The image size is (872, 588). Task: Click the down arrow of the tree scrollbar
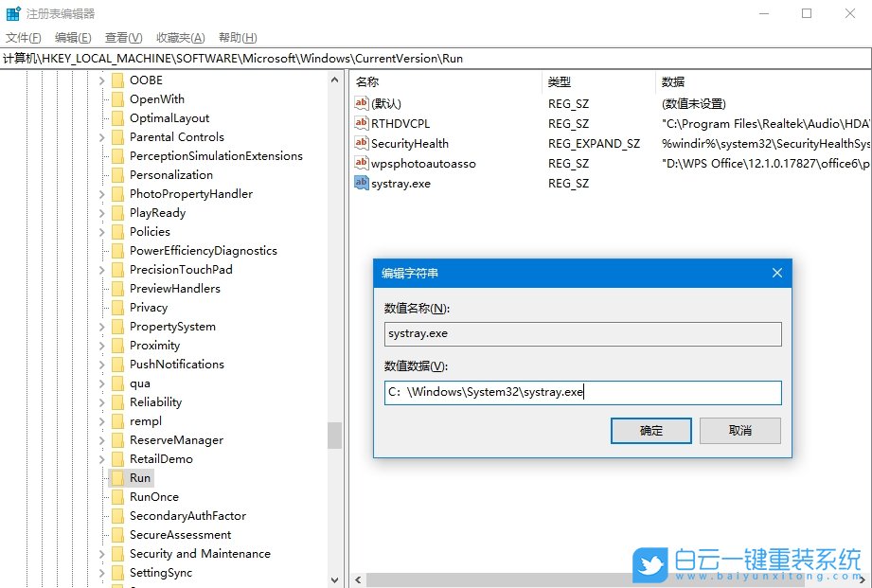(x=334, y=579)
